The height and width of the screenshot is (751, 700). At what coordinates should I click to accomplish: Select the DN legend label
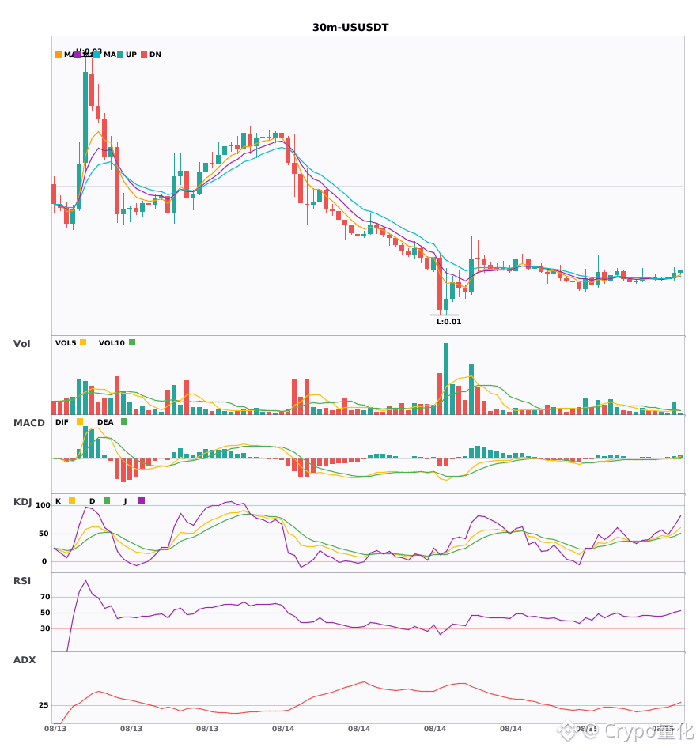[155, 55]
